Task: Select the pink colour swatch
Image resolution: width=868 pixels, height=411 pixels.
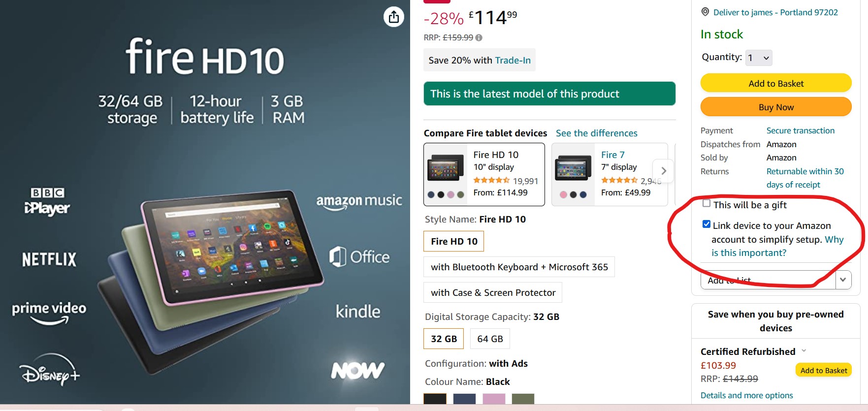Action: coord(494,399)
